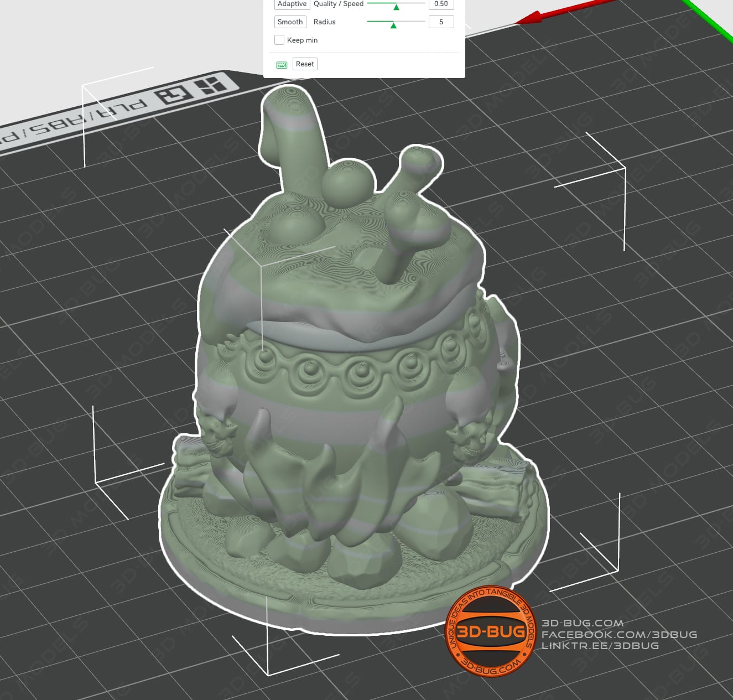Open keyboard shortcuts hint icon
The image size is (733, 700).
(282, 65)
